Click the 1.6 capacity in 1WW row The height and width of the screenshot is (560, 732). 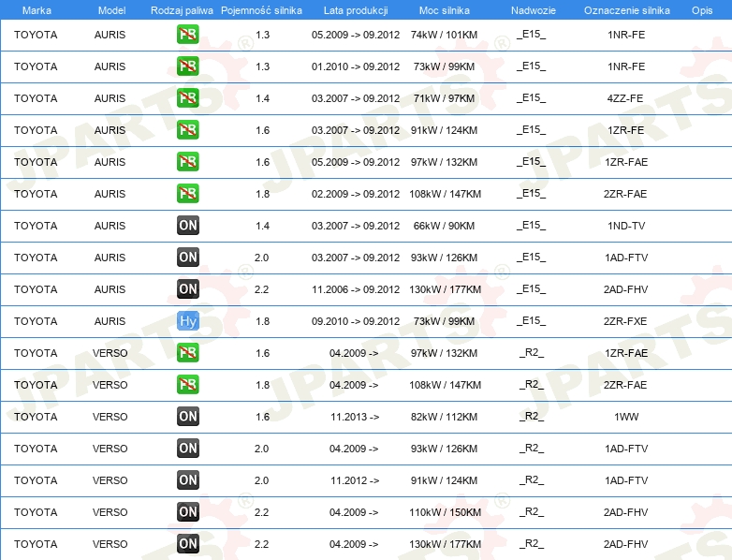pyautogui.click(x=262, y=417)
